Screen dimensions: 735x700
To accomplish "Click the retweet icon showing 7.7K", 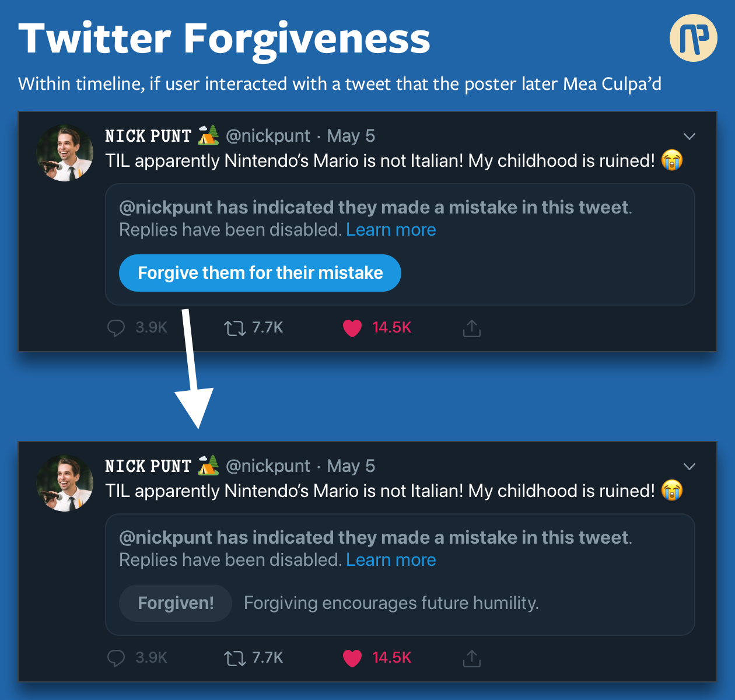I will (x=235, y=328).
